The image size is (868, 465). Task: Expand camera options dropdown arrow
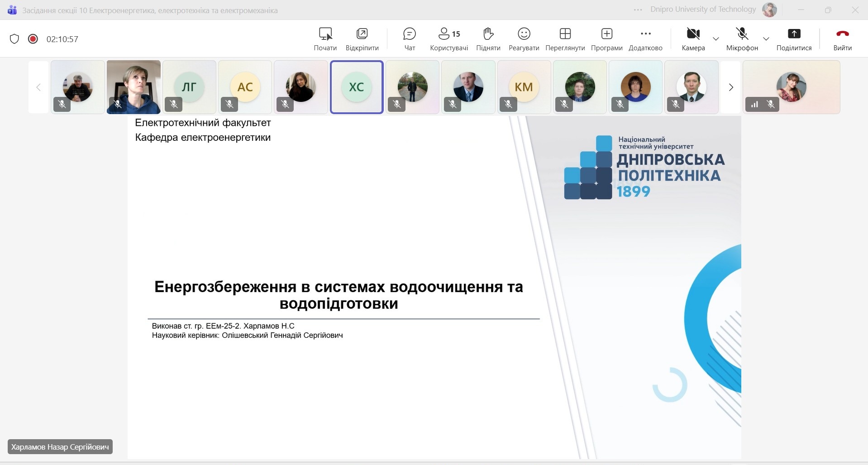coord(716,39)
